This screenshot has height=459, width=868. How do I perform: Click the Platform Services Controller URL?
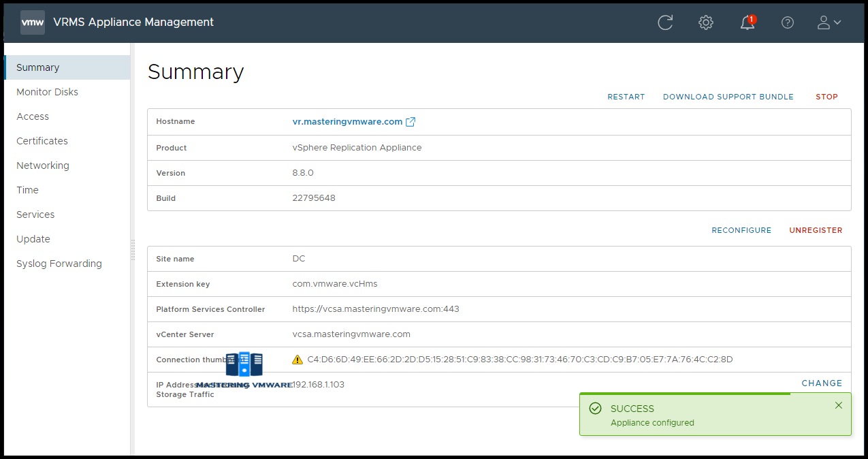(x=376, y=309)
